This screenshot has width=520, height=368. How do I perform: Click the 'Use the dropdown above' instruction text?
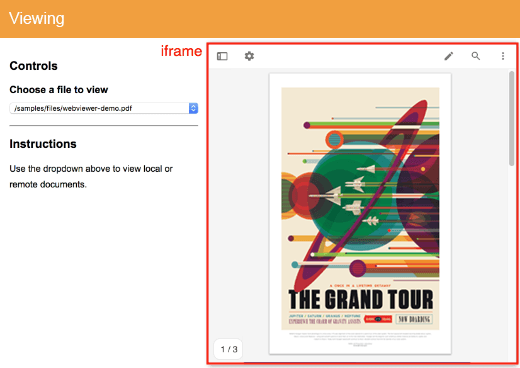pyautogui.click(x=91, y=176)
